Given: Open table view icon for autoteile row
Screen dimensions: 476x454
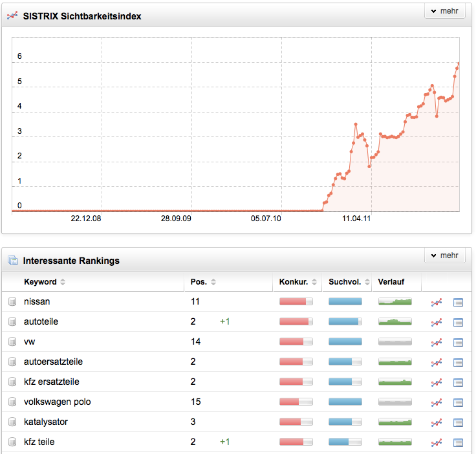Looking at the screenshot, I should (x=458, y=322).
